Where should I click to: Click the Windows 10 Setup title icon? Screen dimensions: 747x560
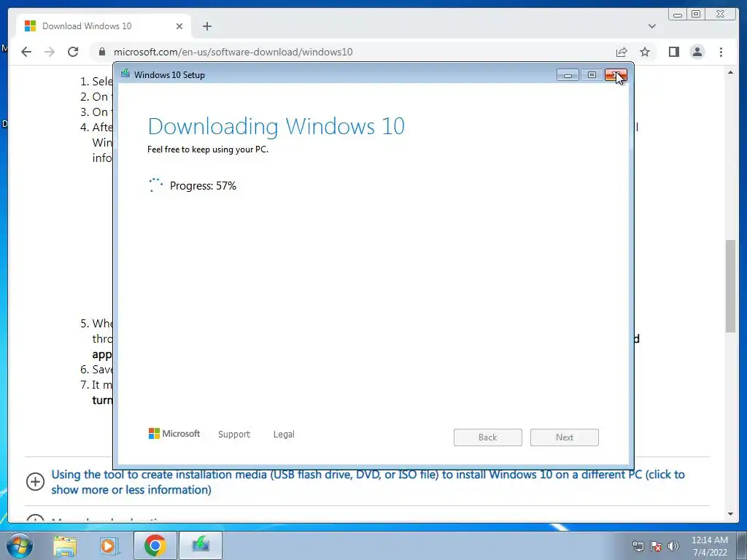[x=125, y=74]
